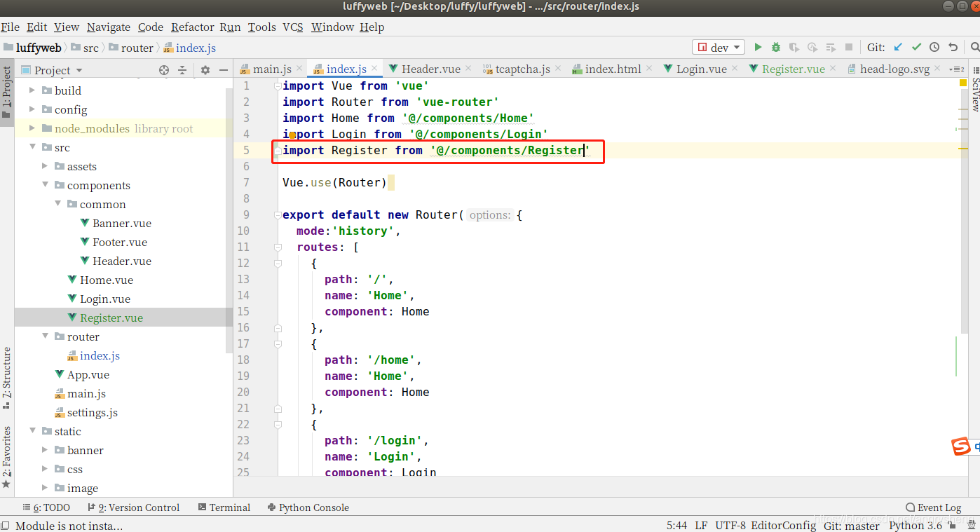Open Git history clock icon
The width and height of the screenshot is (980, 532).
click(934, 47)
